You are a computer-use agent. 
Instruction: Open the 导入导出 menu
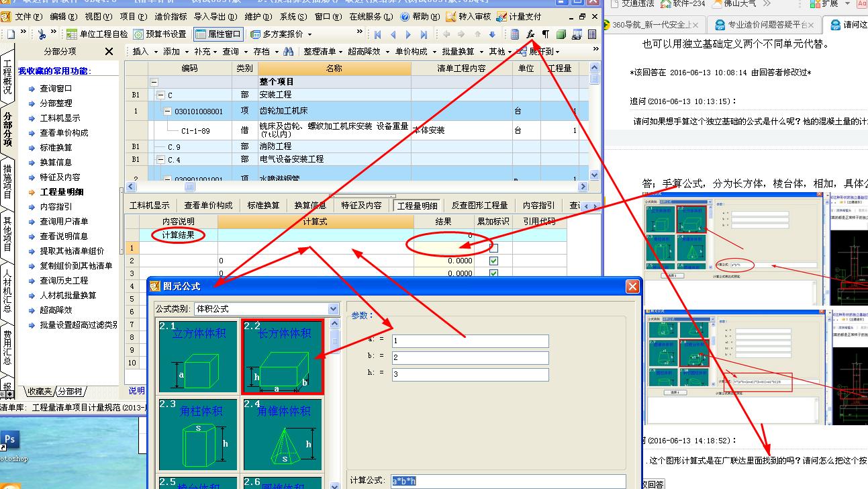coord(215,16)
